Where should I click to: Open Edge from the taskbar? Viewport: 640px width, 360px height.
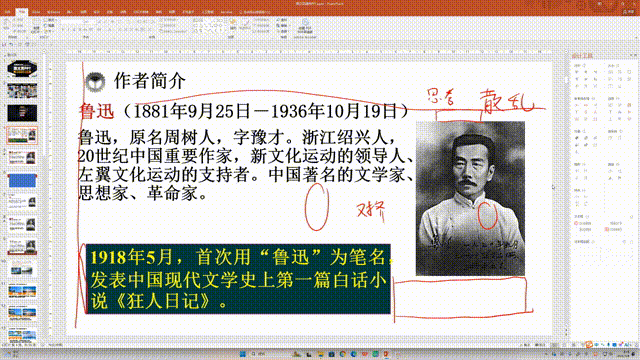pos(353,354)
